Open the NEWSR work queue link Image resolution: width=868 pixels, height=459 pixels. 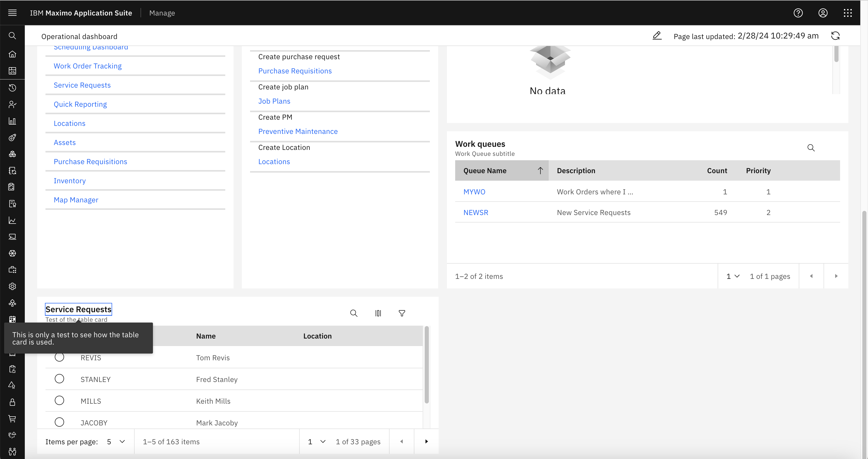(475, 213)
